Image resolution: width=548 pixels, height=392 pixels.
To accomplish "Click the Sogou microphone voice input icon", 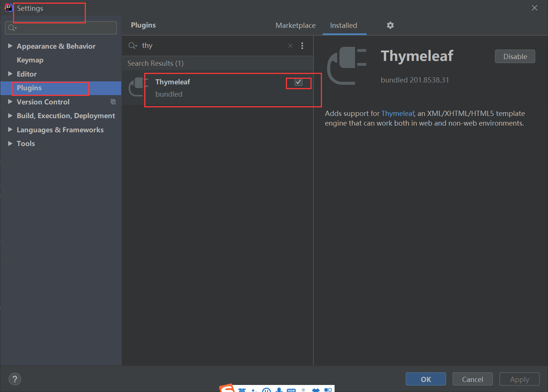I will pos(279,390).
